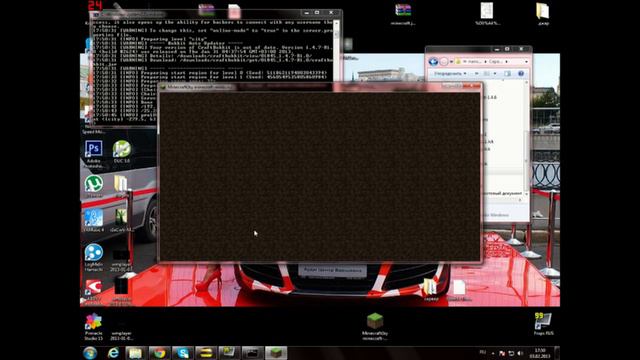Open Windows Explorer from the taskbar

[136, 353]
